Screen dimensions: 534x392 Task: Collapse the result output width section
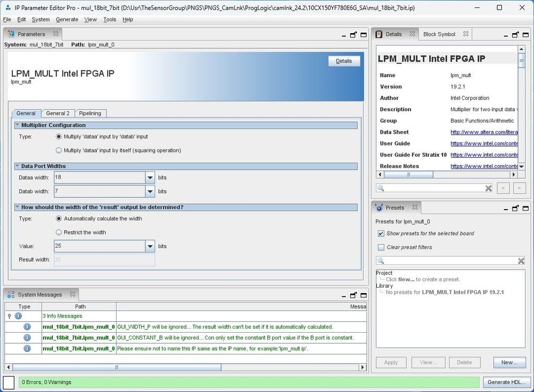pyautogui.click(x=17, y=207)
